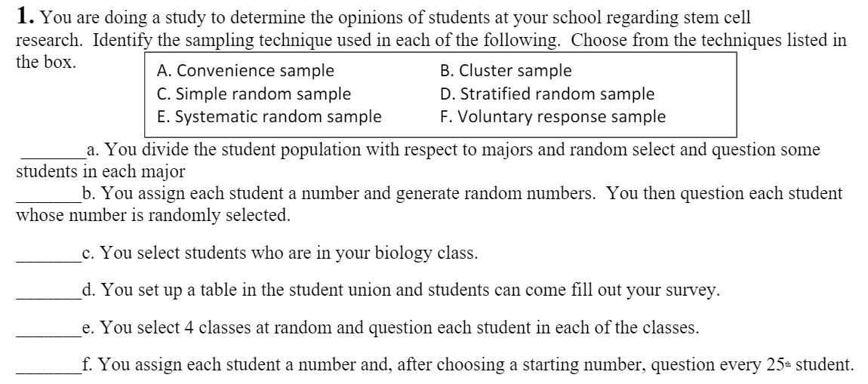Click the answer blank before item c
The image size is (868, 384).
pyautogui.click(x=48, y=259)
